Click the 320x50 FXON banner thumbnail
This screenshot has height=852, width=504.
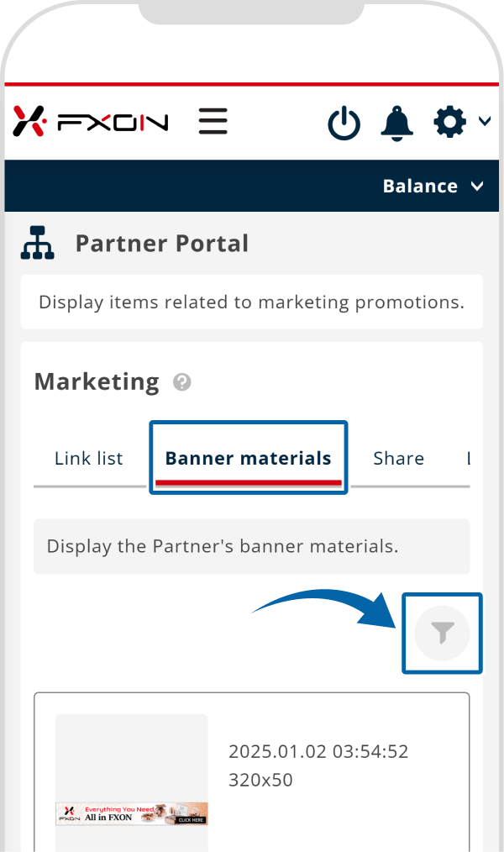click(x=132, y=813)
